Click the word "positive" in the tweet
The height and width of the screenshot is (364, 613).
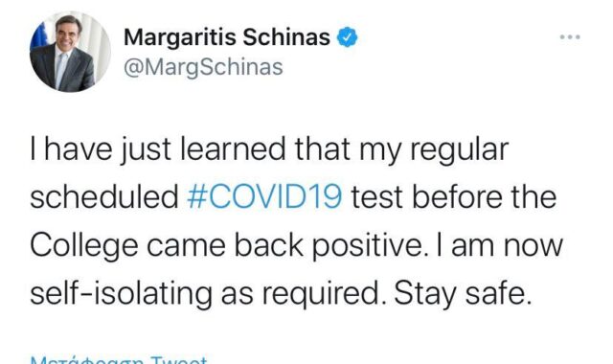coord(367,247)
